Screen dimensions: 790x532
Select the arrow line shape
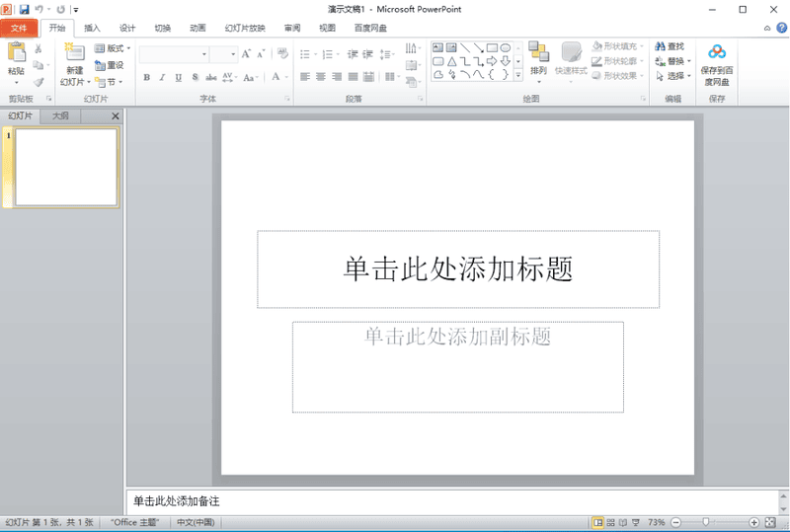(x=478, y=47)
